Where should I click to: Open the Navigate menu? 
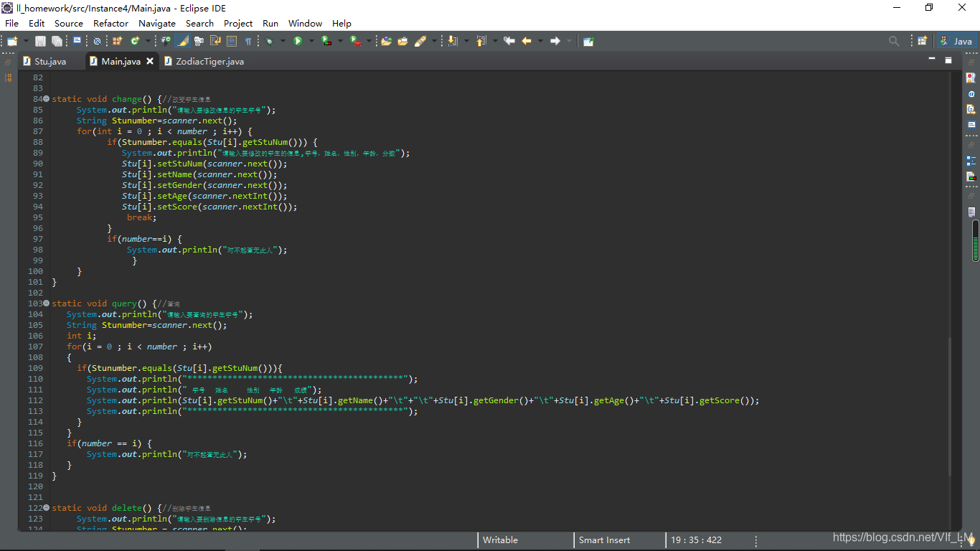pyautogui.click(x=157, y=23)
